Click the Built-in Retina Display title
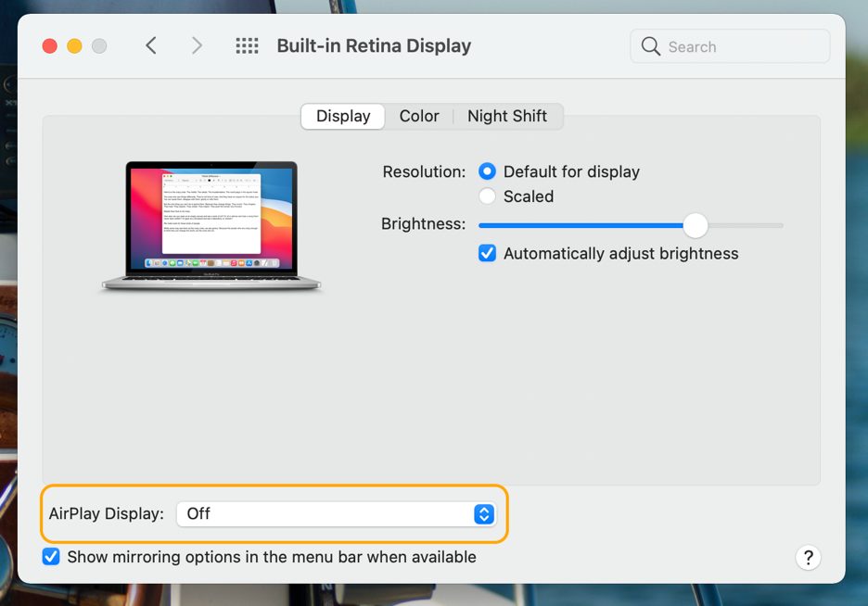 point(374,45)
